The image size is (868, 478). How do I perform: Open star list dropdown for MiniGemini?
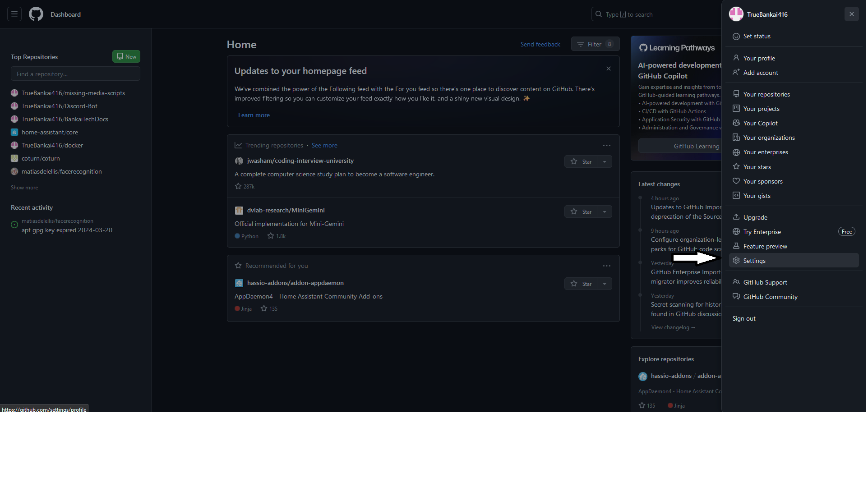tap(605, 211)
